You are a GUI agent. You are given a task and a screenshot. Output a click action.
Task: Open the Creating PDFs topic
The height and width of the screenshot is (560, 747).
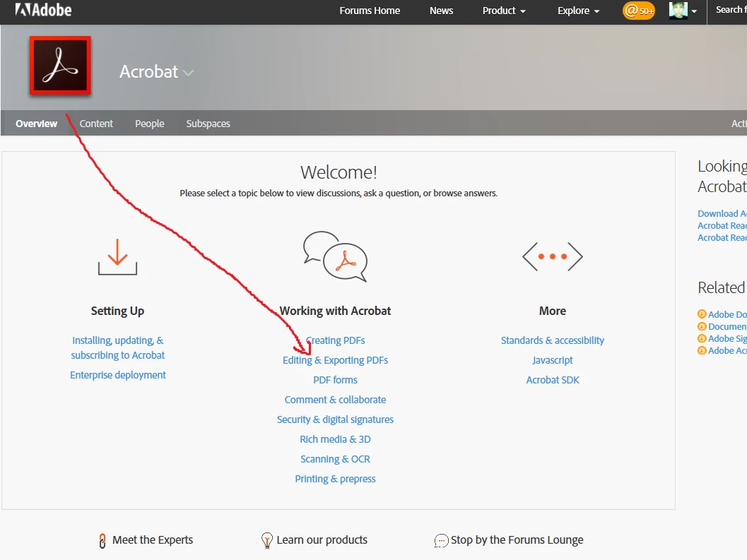point(336,340)
